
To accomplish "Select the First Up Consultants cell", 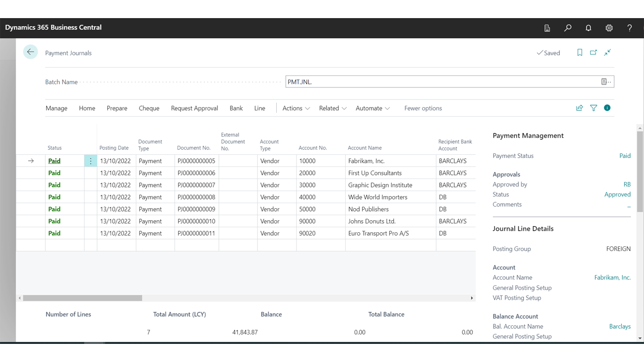I will 390,173.
